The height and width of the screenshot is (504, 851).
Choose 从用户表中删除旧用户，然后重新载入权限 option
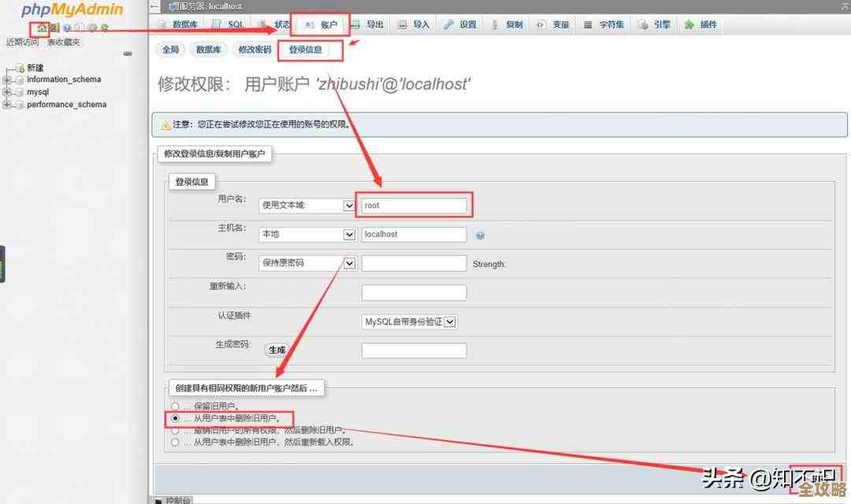(174, 442)
